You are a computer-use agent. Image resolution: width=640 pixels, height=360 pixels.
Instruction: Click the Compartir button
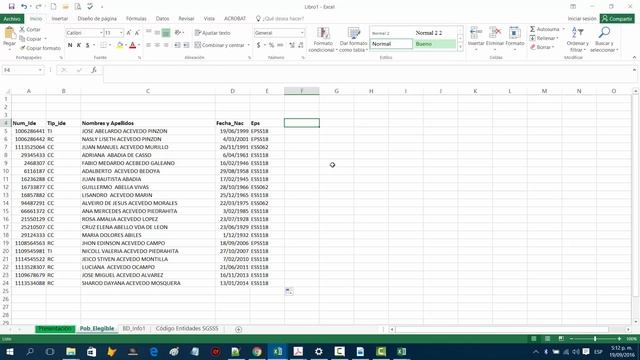[617, 19]
